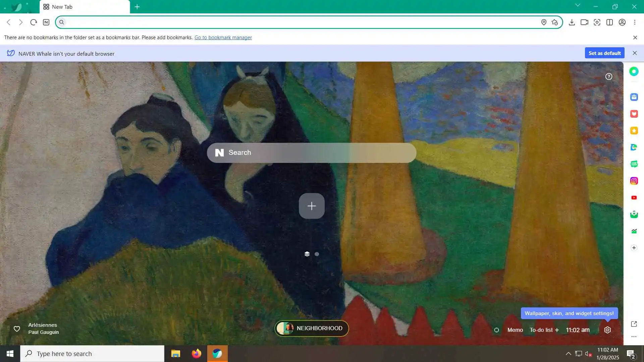Screen dimensions: 644x362
Task: Expand sidebar more options ellipsis
Action: point(634,337)
